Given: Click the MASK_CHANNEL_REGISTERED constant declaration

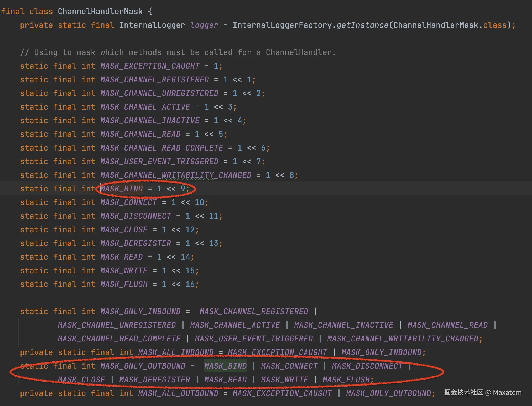Looking at the screenshot, I should 154,80.
